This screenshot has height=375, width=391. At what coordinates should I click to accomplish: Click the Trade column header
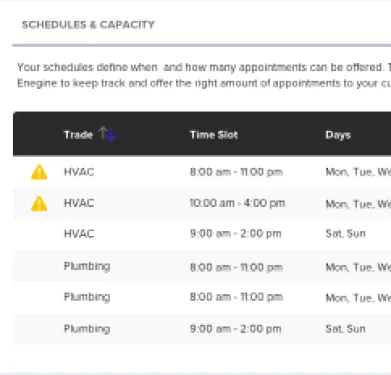point(78,135)
